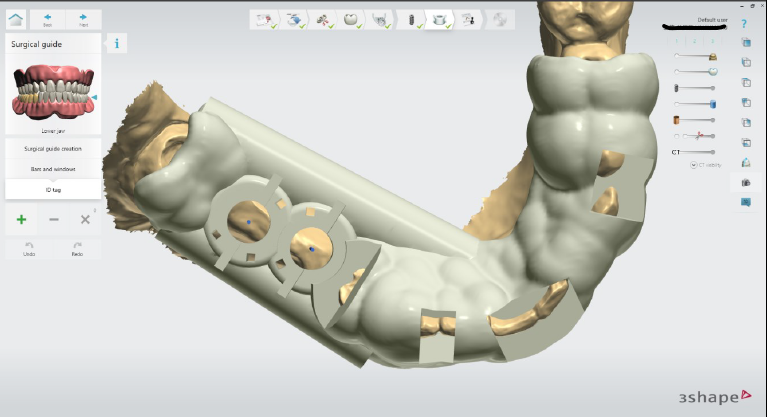
Task: Click the minus remove button
Action: tap(54, 219)
